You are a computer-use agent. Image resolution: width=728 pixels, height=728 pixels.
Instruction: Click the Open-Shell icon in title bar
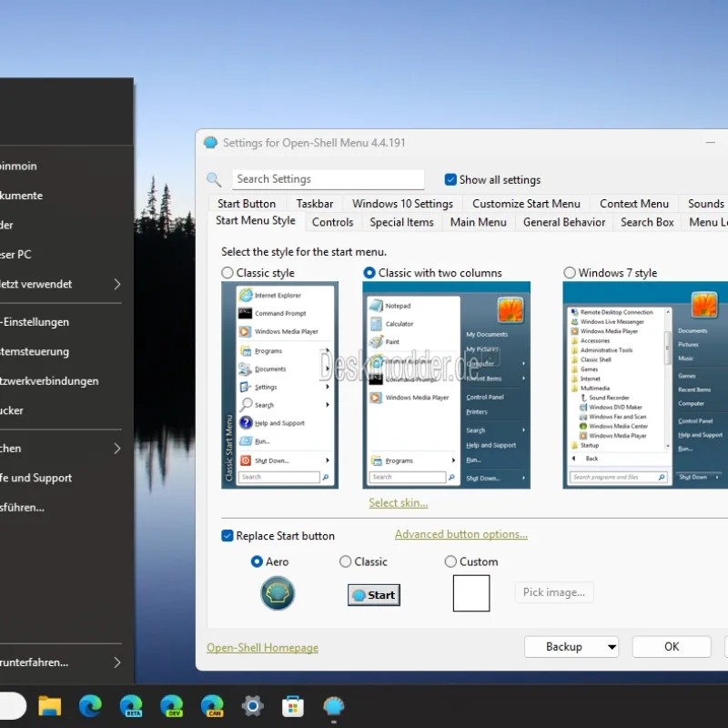[x=210, y=143]
